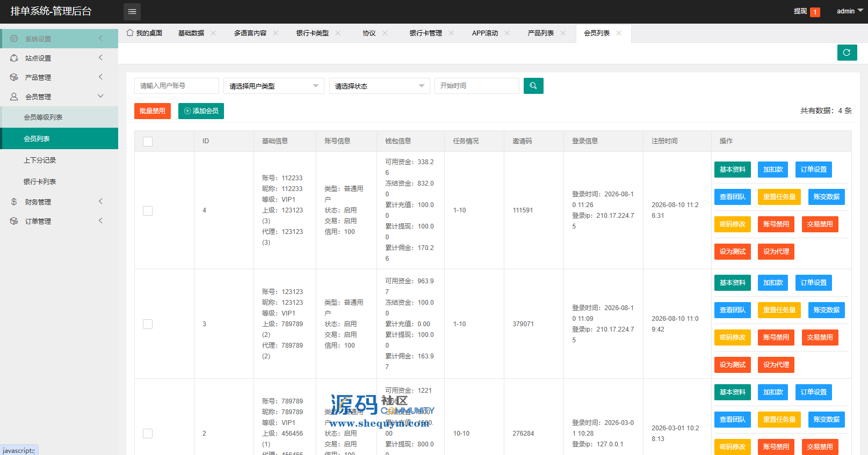The image size is (868, 455).
Task: Click the 站点设置 sidebar icon
Action: coord(14,58)
